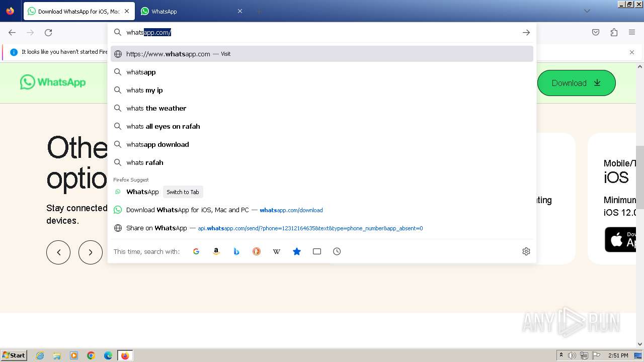Close the second WhatsApp tab
Screen dimensions: 644x362
pos(240,11)
